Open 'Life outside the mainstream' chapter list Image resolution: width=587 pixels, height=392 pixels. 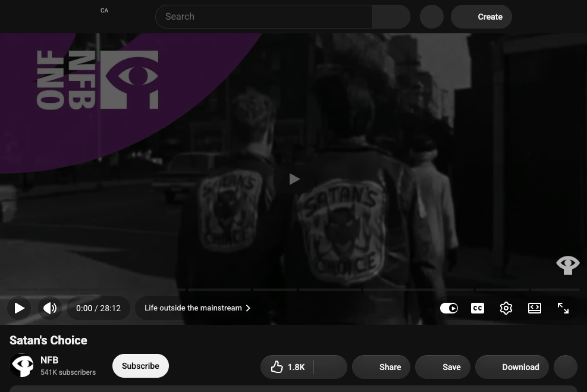[197, 308]
